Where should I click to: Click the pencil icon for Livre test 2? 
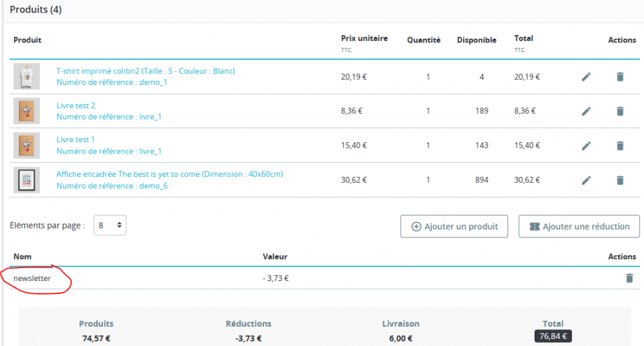(x=586, y=111)
